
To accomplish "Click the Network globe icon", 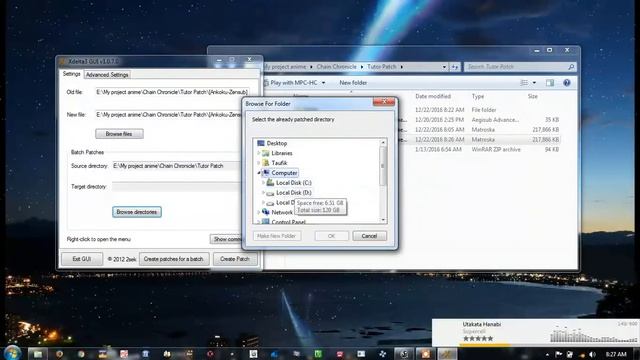I will [266, 212].
